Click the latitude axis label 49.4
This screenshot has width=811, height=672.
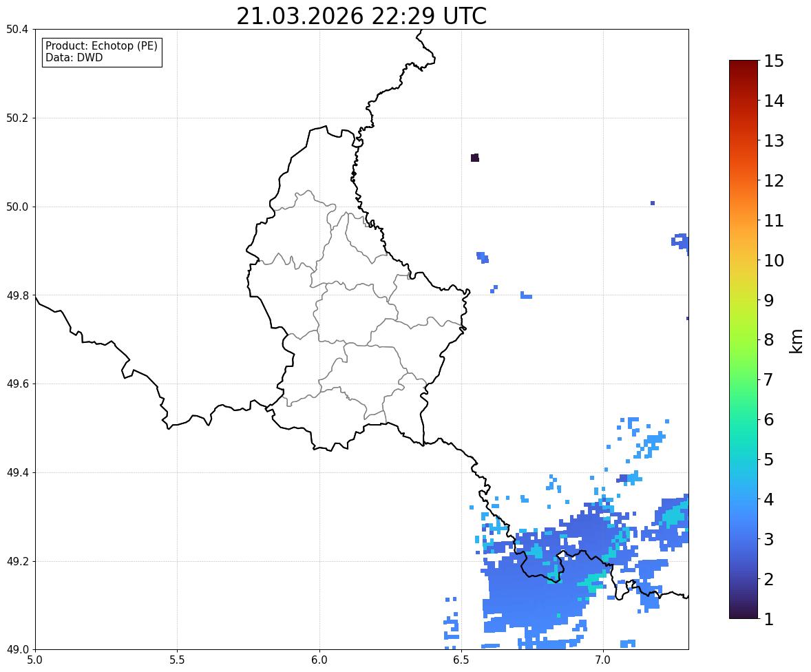pyautogui.click(x=17, y=472)
